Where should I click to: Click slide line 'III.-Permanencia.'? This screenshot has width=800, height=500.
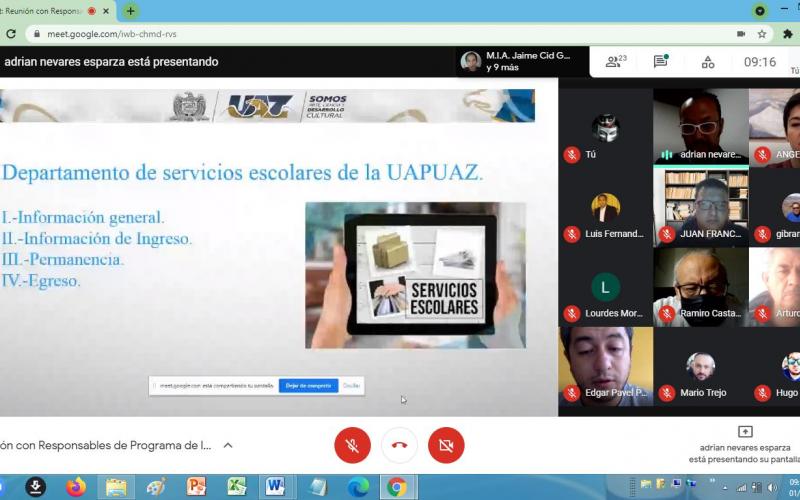(x=63, y=260)
